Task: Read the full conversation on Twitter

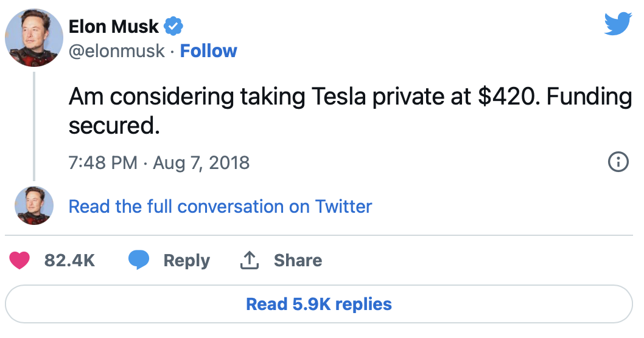Action: coord(220,206)
